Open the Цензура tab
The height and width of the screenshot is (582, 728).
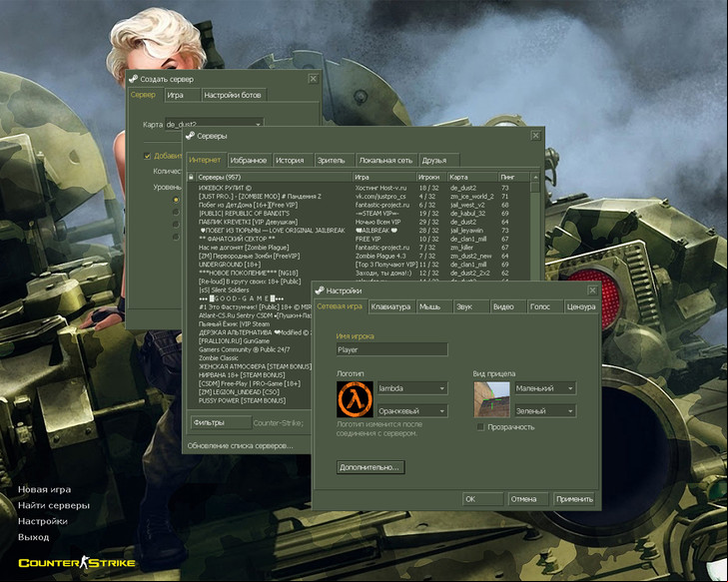click(x=581, y=306)
